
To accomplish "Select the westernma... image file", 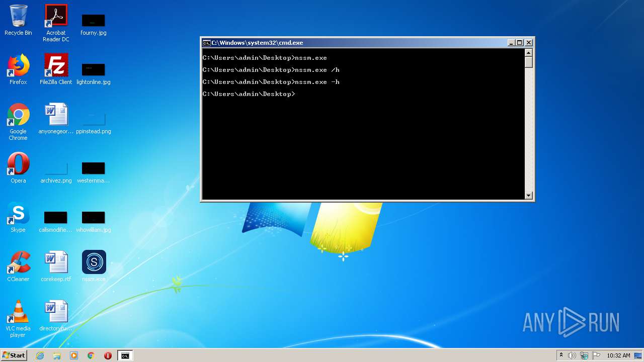I will (x=94, y=172).
